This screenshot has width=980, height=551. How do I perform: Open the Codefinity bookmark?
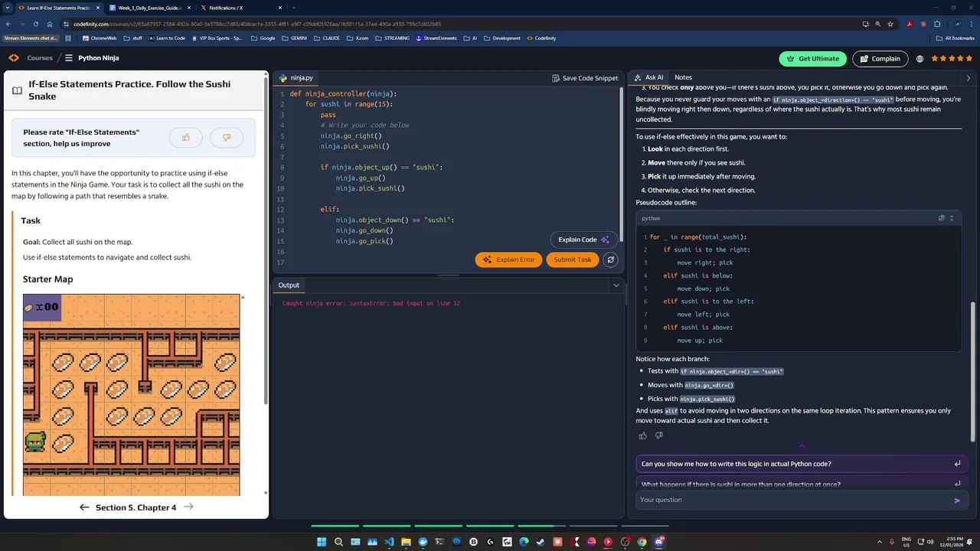(541, 38)
